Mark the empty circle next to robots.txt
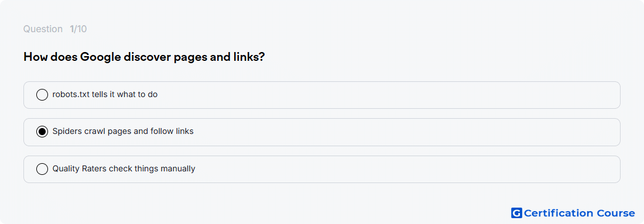Viewport: 644px width, 224px height. pos(42,95)
